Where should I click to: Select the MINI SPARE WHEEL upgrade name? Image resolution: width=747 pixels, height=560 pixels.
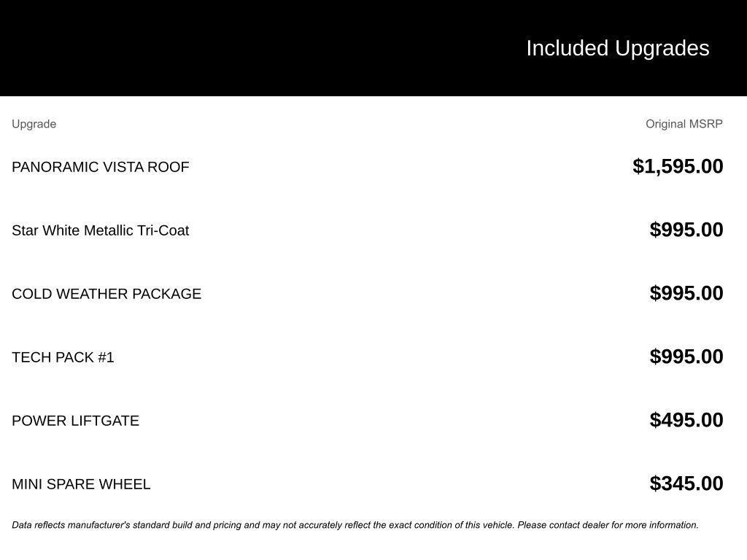[81, 484]
